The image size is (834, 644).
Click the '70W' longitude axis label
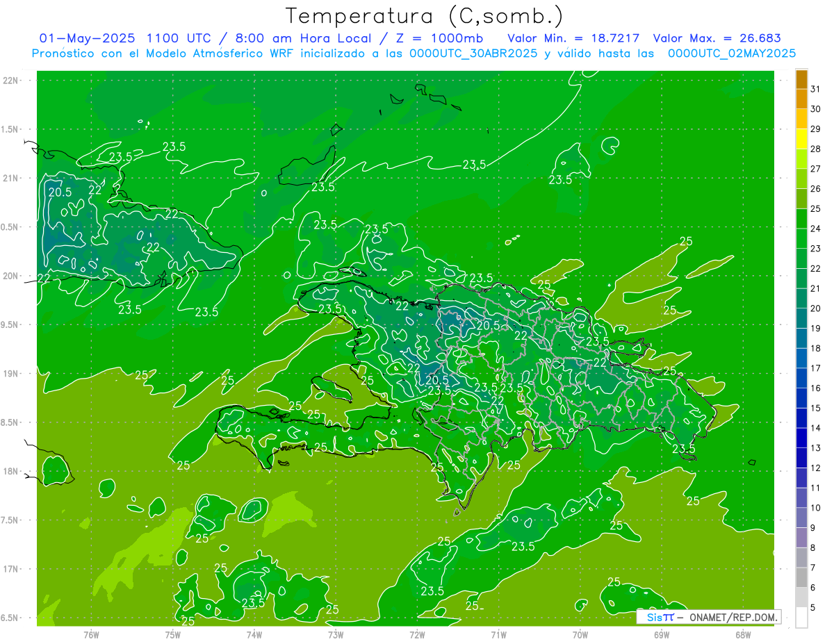(580, 634)
